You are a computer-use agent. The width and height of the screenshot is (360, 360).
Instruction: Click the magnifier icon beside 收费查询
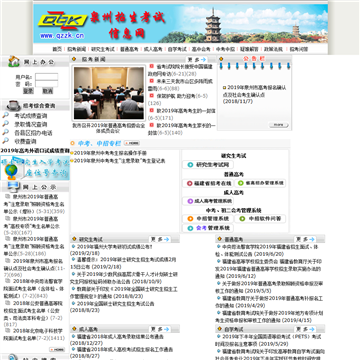(6, 141)
